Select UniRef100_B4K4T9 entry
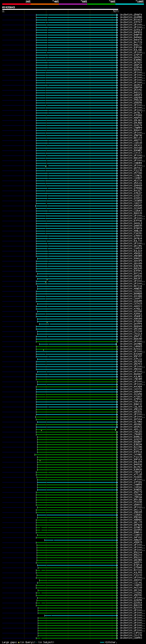Image resolution: width=146 pixels, height=644 pixels. (131, 40)
